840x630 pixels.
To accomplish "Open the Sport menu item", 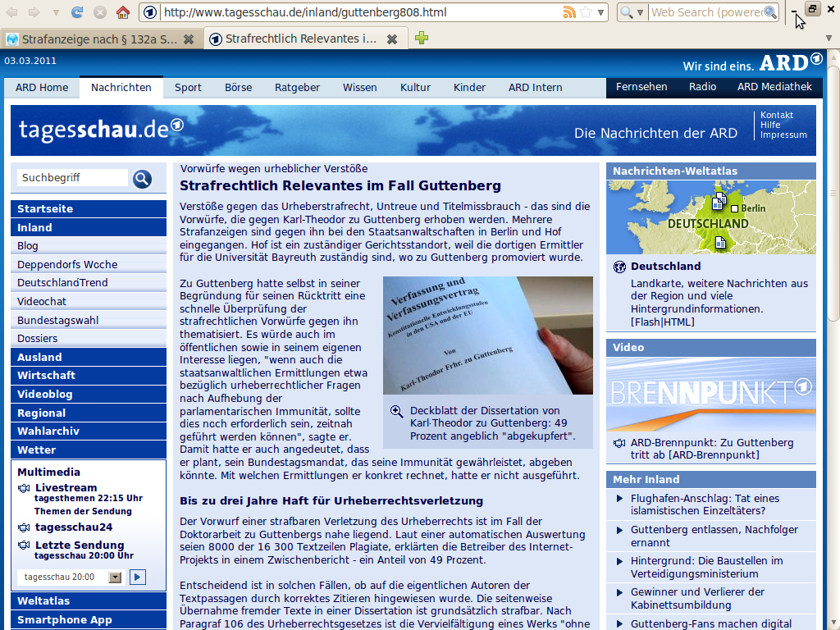I will click(x=188, y=87).
